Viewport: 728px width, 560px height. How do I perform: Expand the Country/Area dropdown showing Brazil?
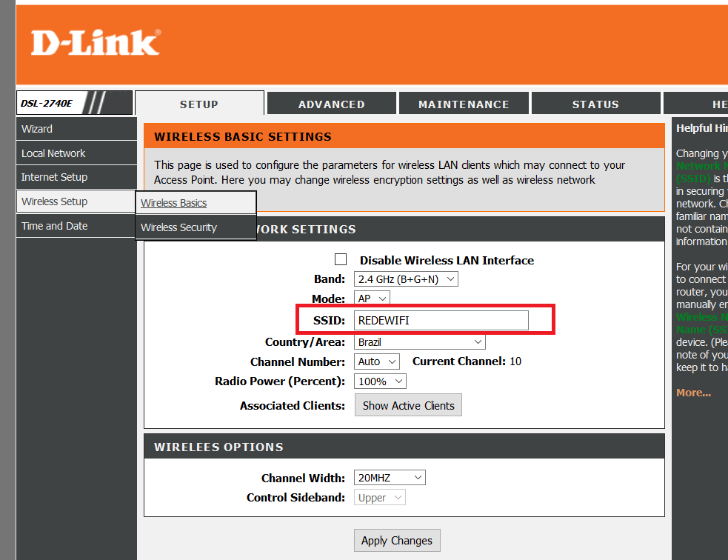[420, 342]
